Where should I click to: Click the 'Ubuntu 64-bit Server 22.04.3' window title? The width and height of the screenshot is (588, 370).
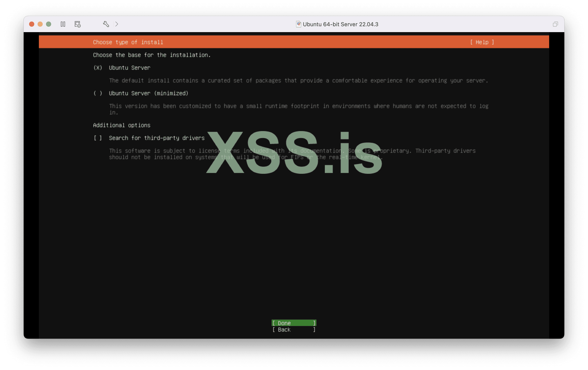(x=340, y=24)
